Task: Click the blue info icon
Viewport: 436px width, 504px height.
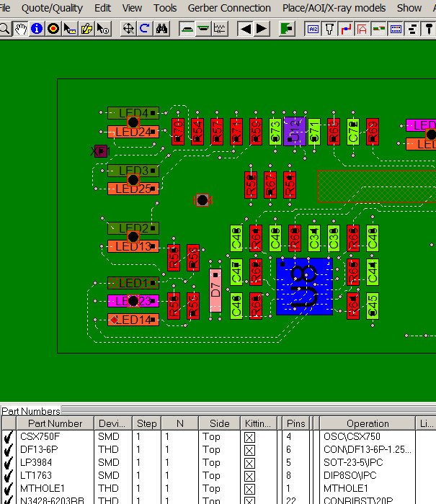Action: coord(37,29)
